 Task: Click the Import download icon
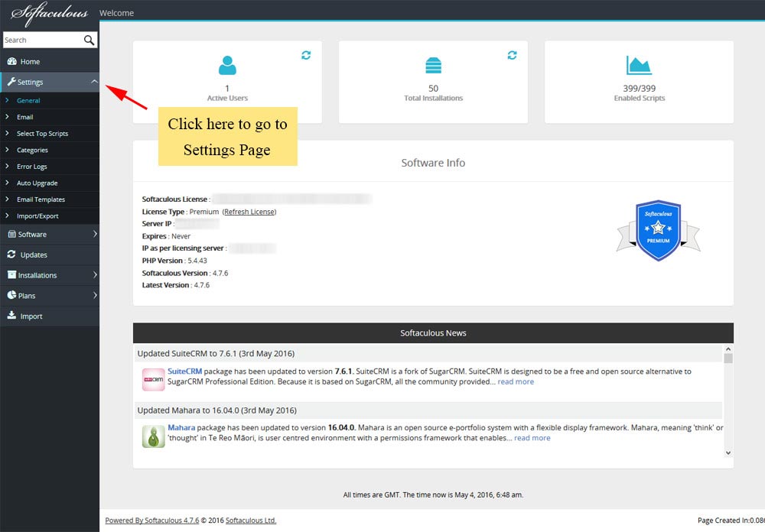[11, 316]
